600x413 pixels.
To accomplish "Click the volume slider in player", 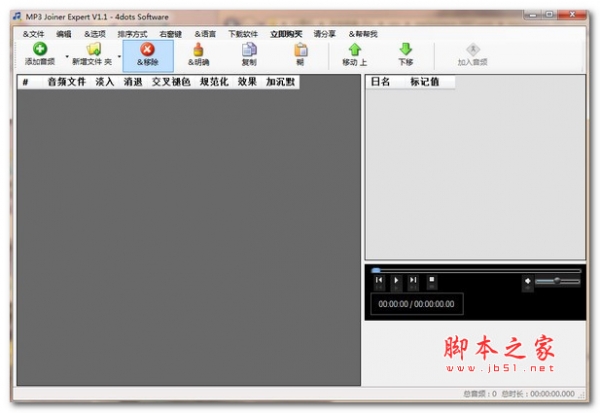I will [x=558, y=281].
